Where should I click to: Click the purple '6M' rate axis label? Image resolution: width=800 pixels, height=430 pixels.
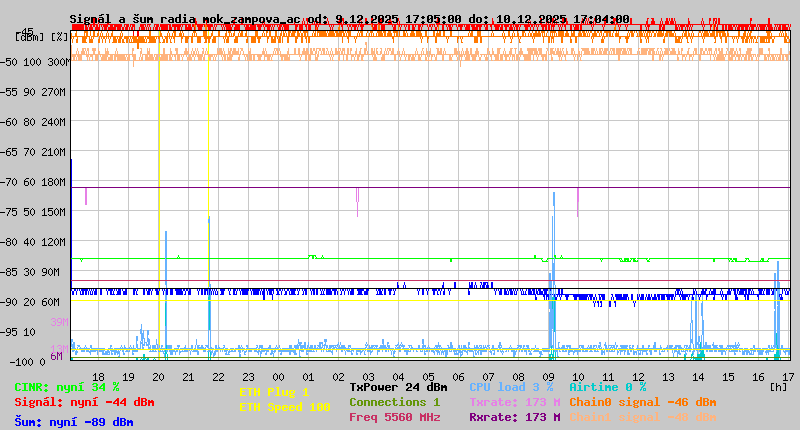[57, 356]
